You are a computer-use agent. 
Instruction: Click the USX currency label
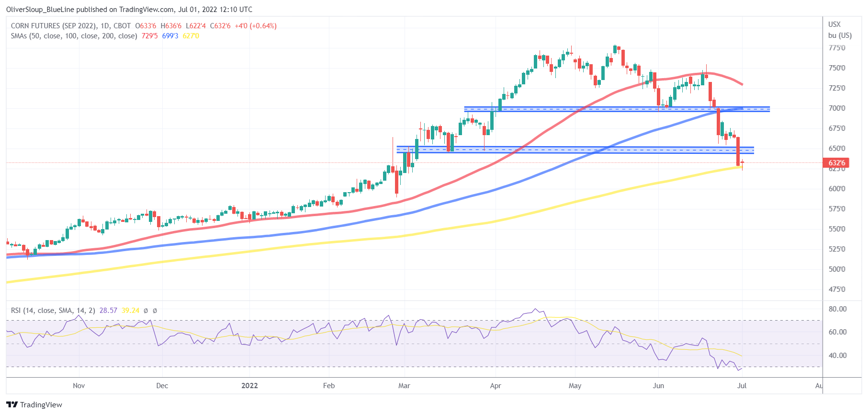pyautogui.click(x=834, y=24)
